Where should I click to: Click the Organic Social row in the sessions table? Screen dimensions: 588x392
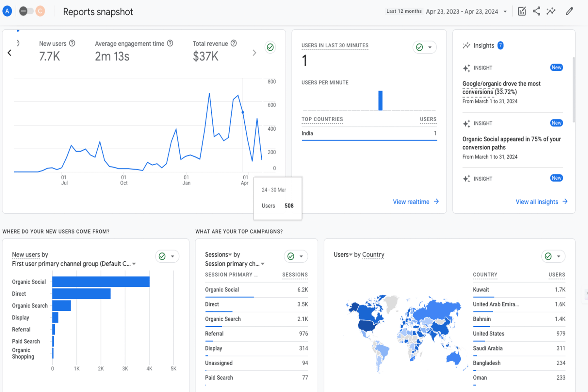[256, 290]
